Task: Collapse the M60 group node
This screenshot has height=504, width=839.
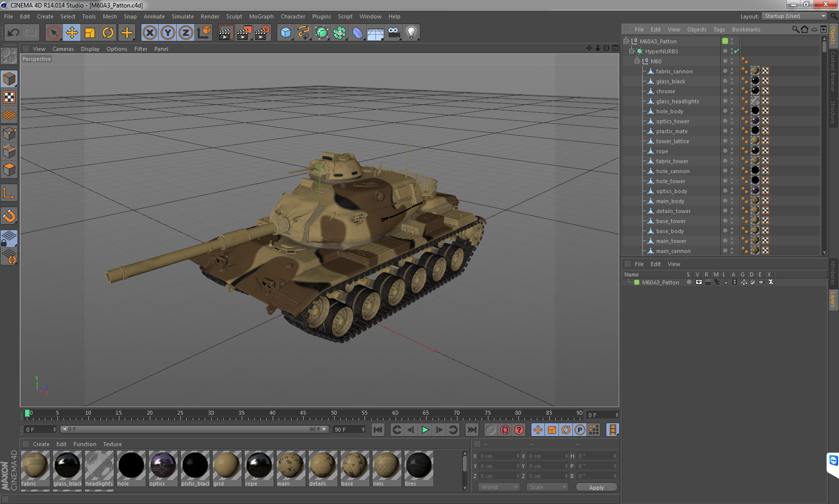Action: 637,61
